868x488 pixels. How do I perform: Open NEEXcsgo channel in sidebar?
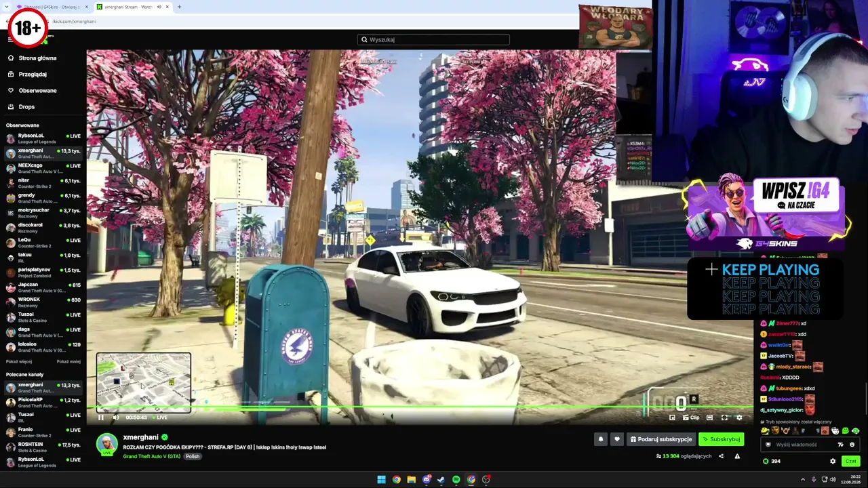pyautogui.click(x=43, y=168)
